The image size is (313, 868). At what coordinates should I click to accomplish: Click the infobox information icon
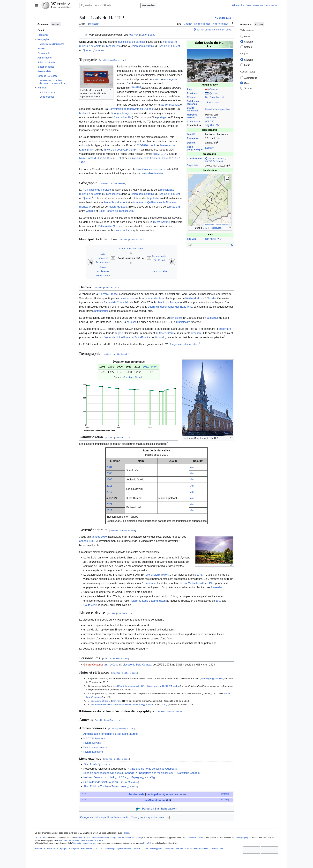coord(231,245)
